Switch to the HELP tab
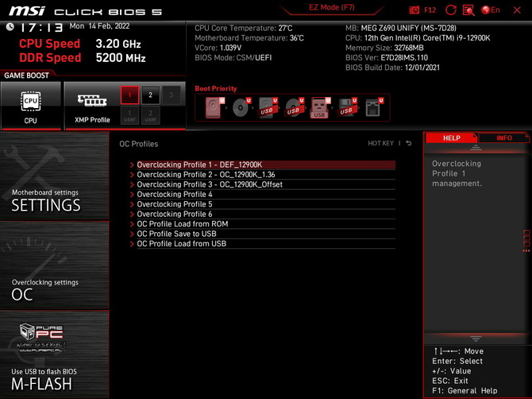The width and height of the screenshot is (532, 399). (451, 138)
